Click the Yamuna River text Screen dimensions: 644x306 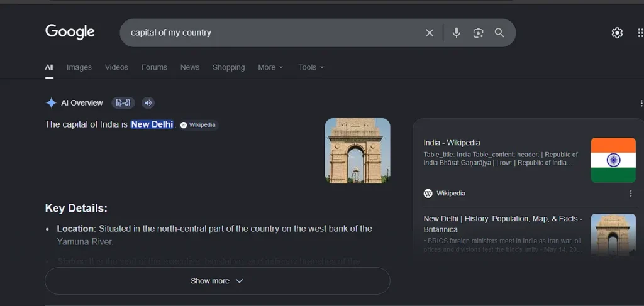tap(85, 242)
